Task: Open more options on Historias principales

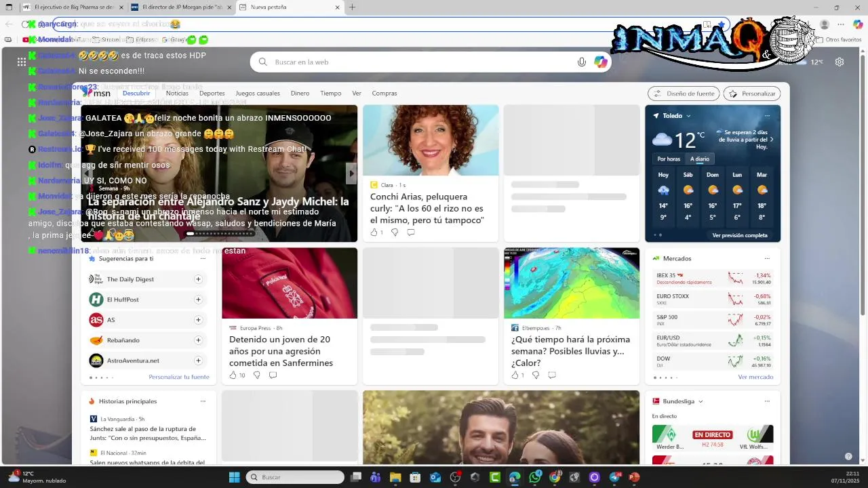Action: pyautogui.click(x=203, y=401)
